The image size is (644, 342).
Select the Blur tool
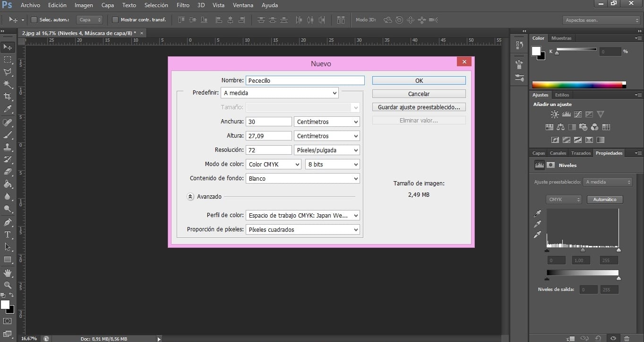pyautogui.click(x=8, y=196)
